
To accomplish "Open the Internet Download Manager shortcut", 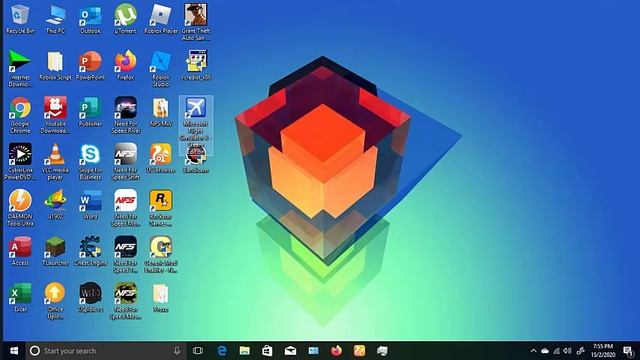I will [x=20, y=69].
